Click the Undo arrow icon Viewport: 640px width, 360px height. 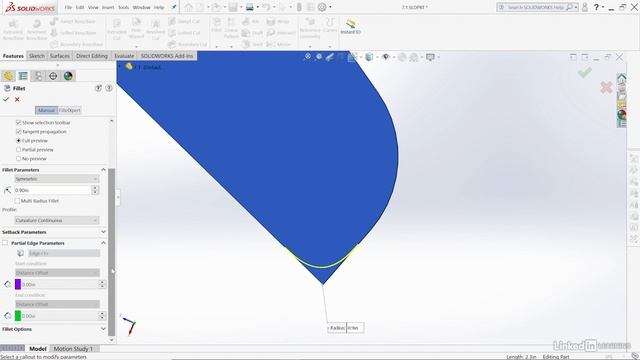[x=266, y=7]
